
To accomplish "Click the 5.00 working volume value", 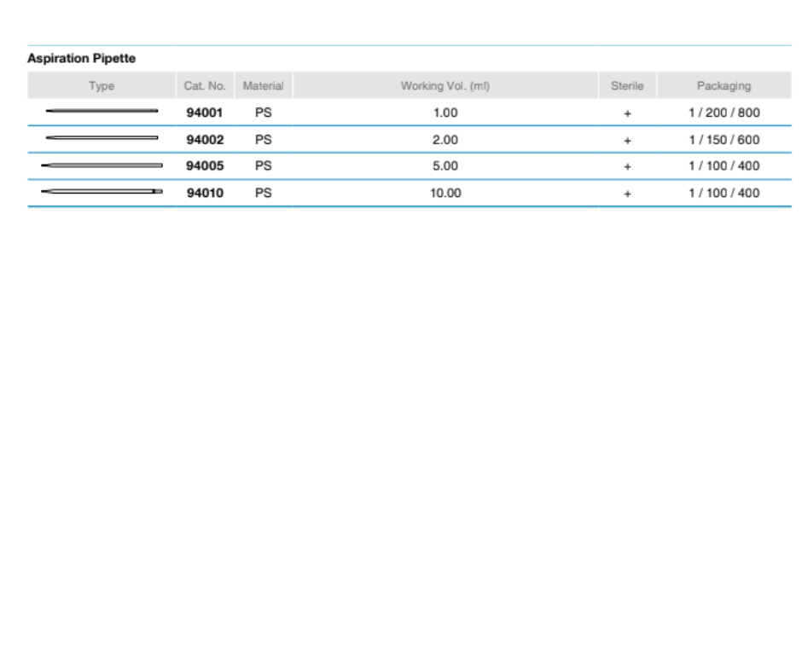I will click(x=445, y=166).
